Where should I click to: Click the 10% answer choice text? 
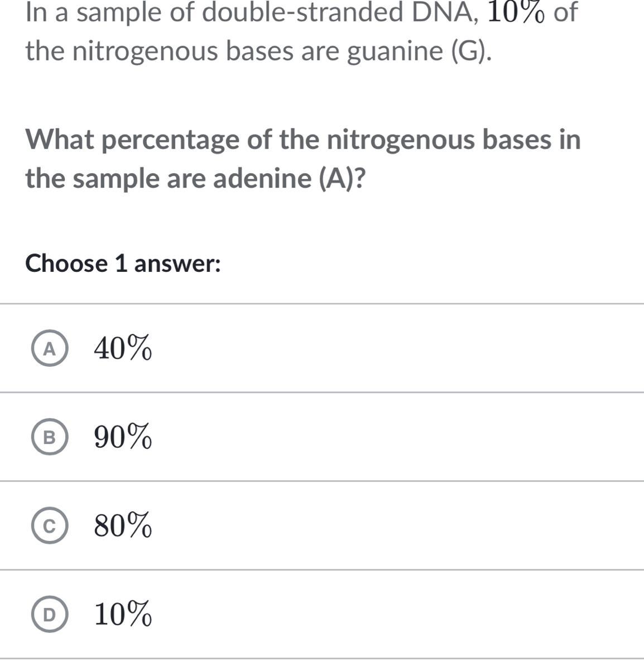click(123, 614)
